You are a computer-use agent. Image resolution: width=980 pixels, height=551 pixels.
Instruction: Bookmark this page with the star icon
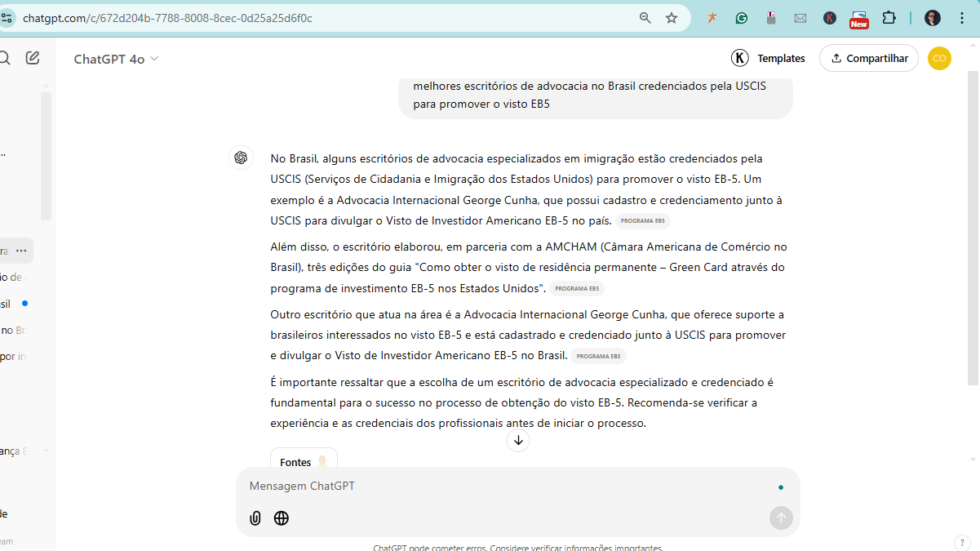(672, 18)
